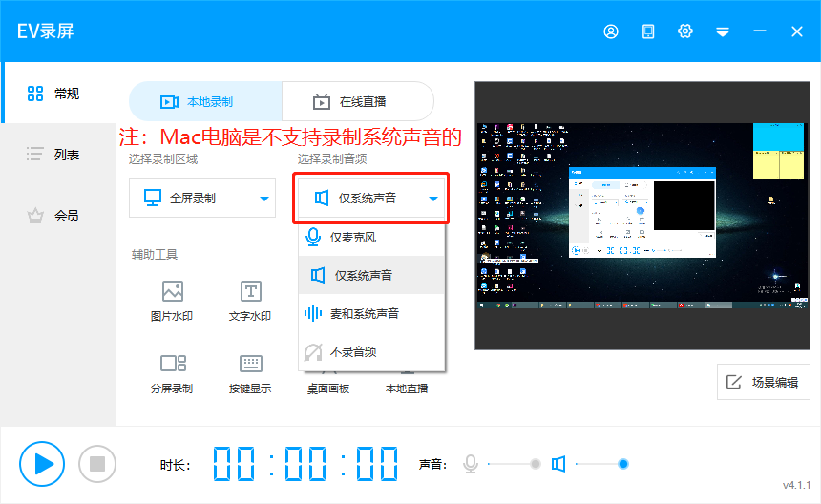Choose 不录音频 from audio list

coord(371,351)
